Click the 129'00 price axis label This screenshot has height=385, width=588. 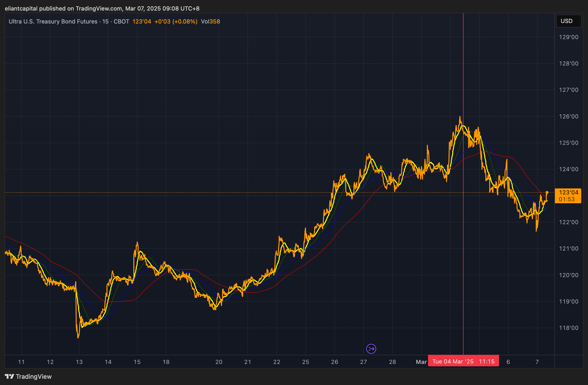pyautogui.click(x=569, y=37)
